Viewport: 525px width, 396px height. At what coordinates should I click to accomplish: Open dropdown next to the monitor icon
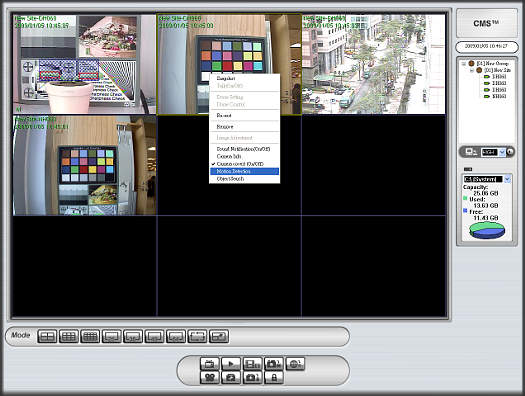point(502,152)
